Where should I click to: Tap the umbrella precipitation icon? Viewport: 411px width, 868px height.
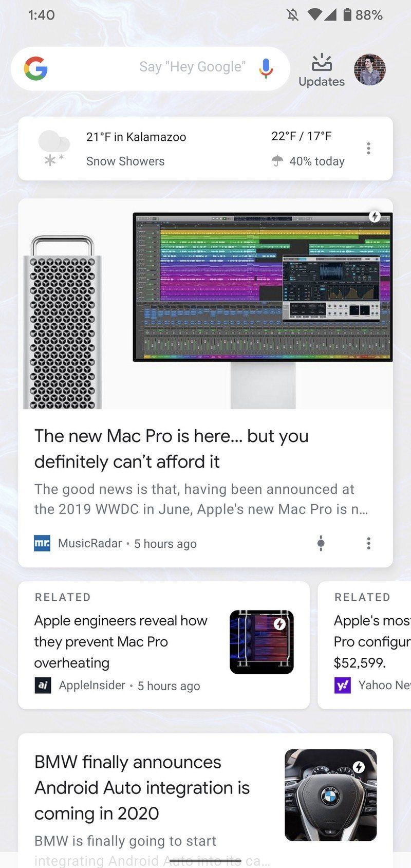click(x=277, y=161)
